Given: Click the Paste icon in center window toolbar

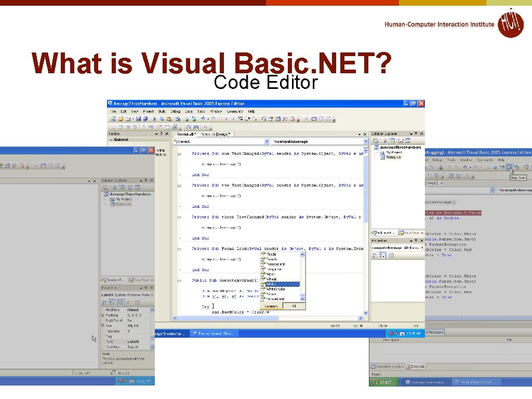Looking at the screenshot, I should (x=169, y=119).
